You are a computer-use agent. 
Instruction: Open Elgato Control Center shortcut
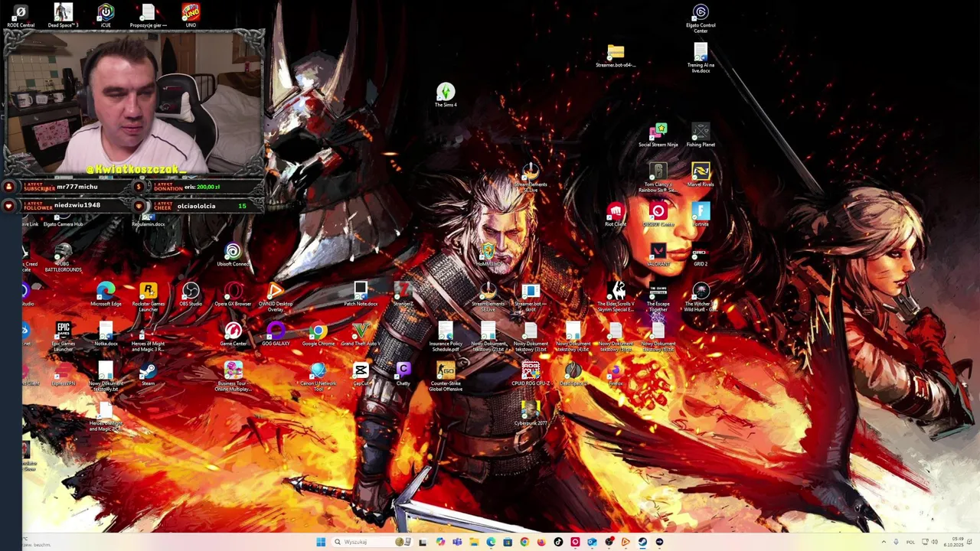pyautogui.click(x=701, y=18)
